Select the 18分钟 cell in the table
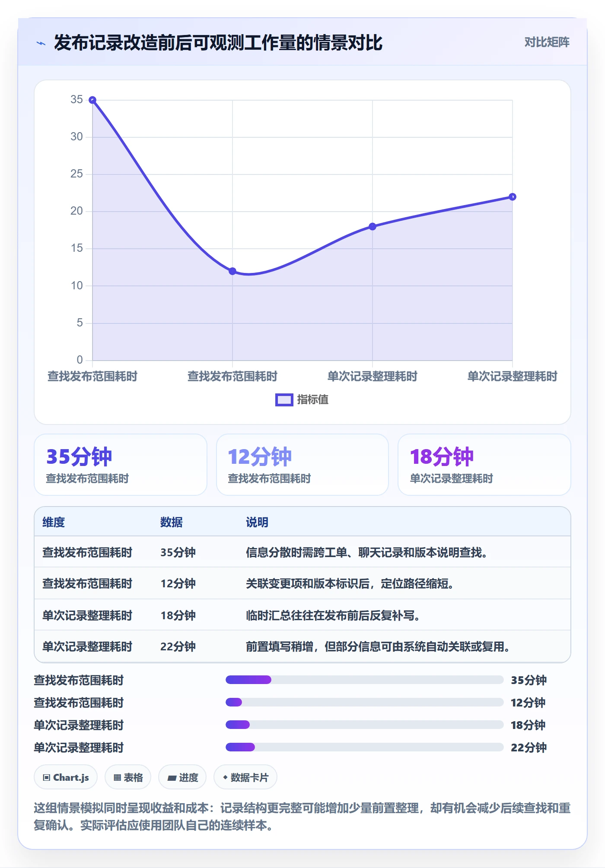605x868 pixels. pos(178,615)
